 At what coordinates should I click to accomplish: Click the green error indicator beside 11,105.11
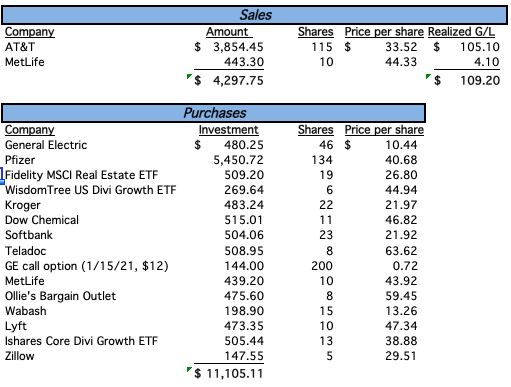coord(189,369)
